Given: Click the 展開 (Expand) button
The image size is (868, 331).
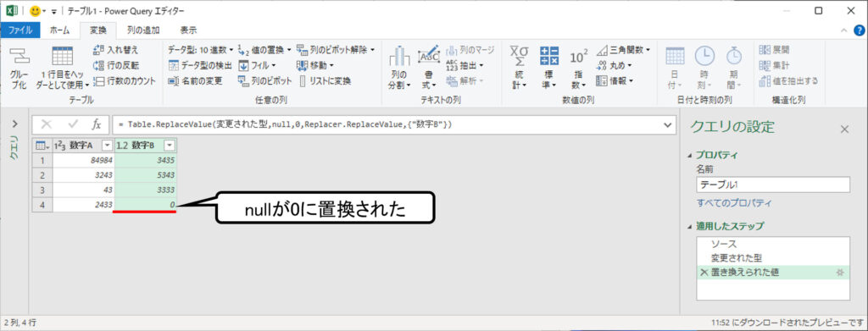Looking at the screenshot, I should point(775,50).
